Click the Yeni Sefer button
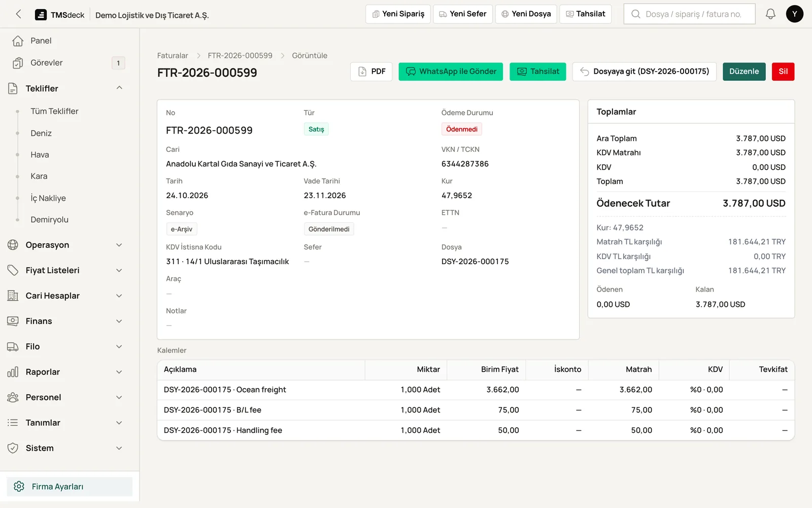 point(463,14)
